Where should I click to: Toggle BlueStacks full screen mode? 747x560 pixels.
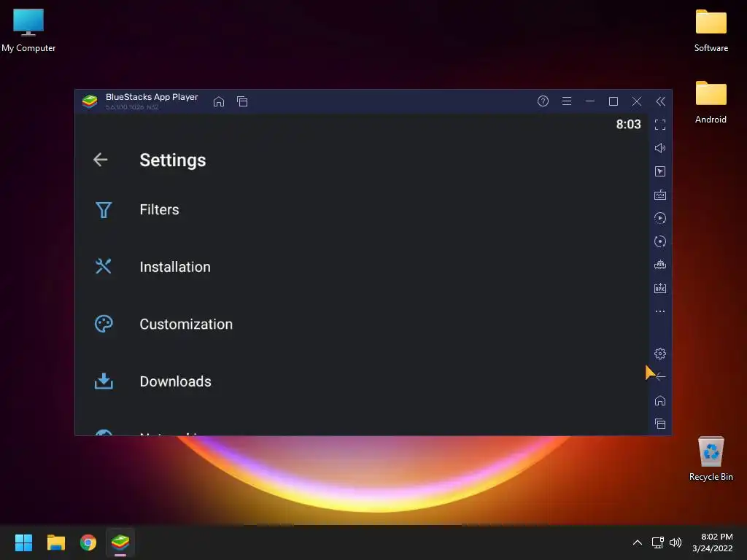[659, 125]
